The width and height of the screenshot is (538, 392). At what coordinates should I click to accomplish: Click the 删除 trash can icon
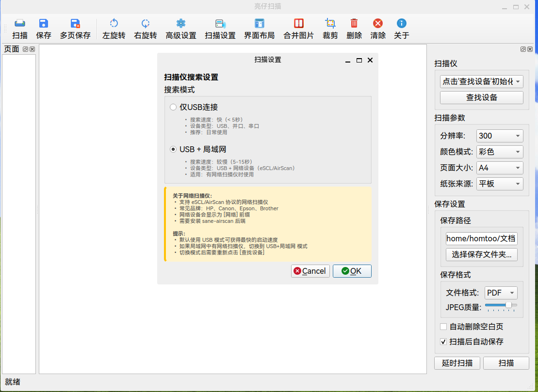[x=354, y=23]
